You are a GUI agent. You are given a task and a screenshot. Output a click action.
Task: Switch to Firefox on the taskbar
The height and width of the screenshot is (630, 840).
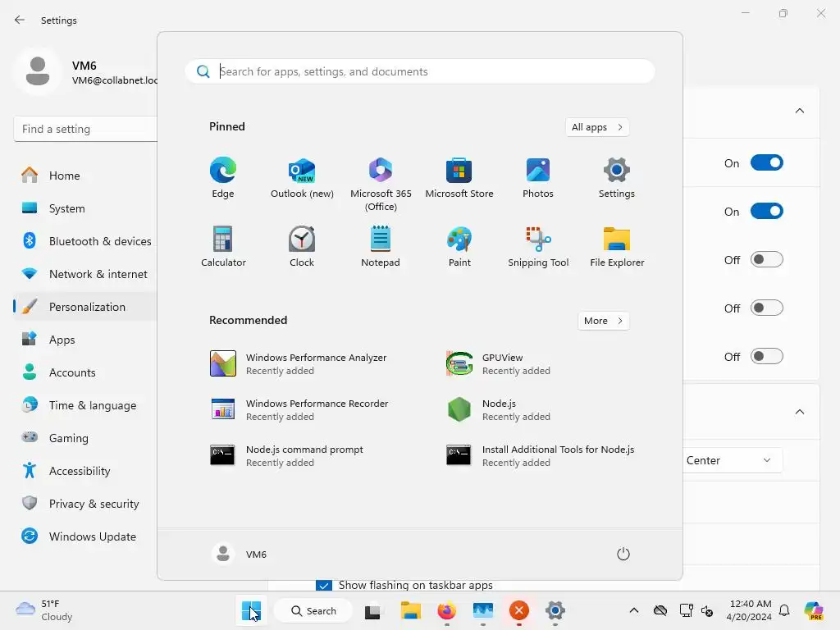pos(446,610)
